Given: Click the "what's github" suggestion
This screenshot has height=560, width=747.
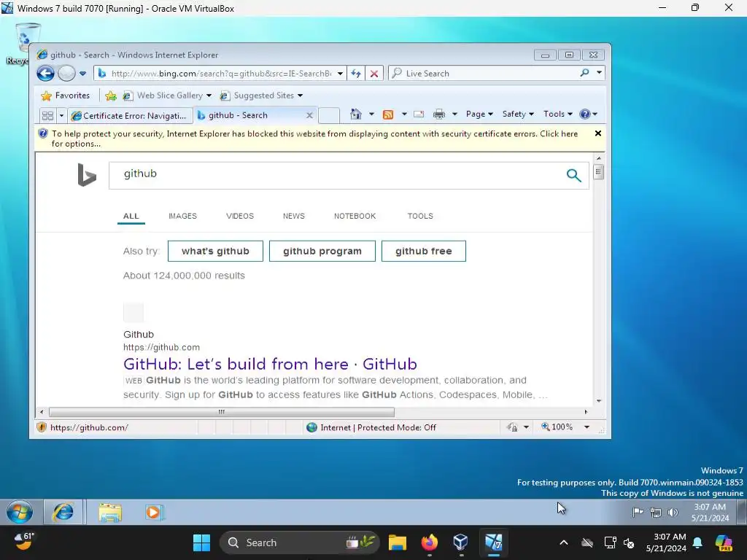Looking at the screenshot, I should (215, 251).
